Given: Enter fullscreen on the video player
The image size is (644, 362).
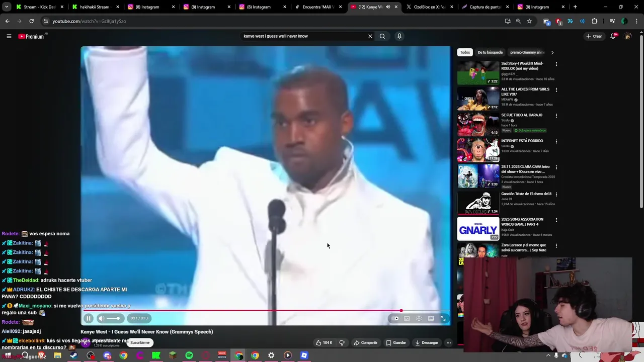Looking at the screenshot, I should click(x=443, y=318).
